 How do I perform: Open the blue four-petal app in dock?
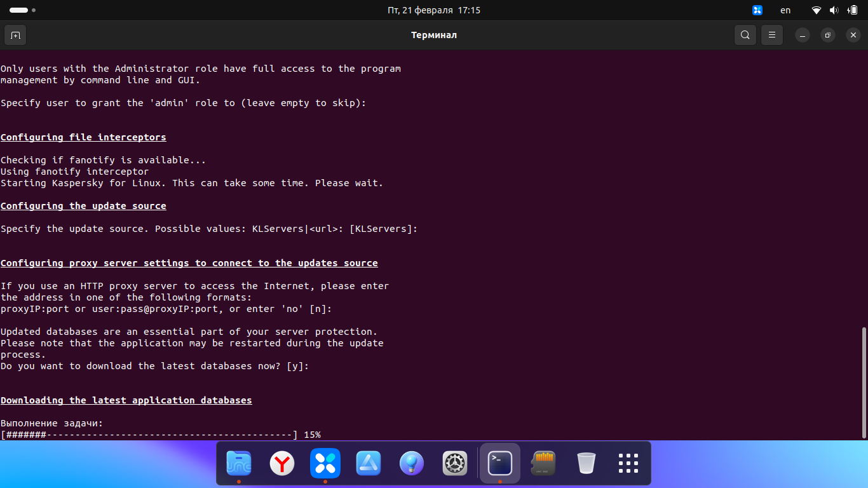click(325, 463)
